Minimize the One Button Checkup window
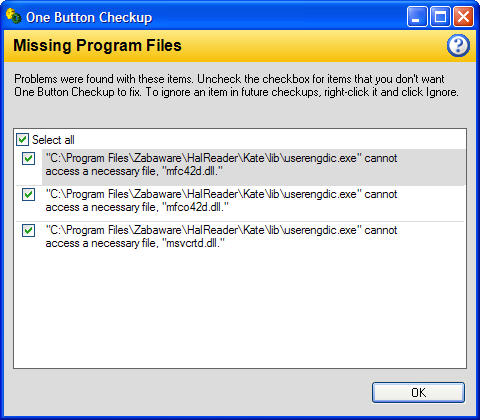Screen dimensions: 480x420 point(417,16)
